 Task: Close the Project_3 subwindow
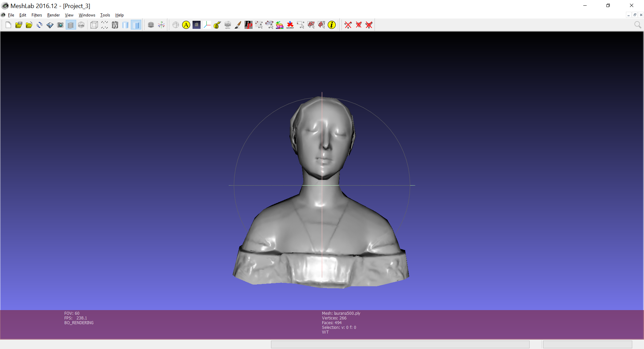641,15
